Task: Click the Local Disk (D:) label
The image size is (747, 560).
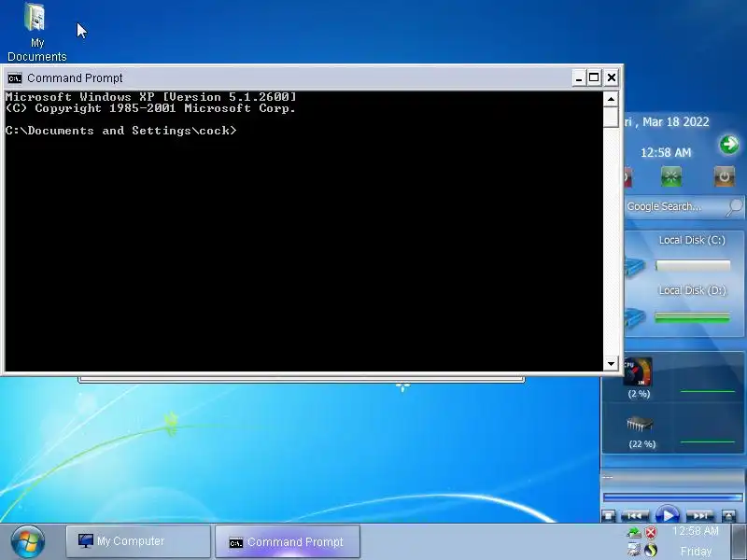Action: pyautogui.click(x=692, y=290)
